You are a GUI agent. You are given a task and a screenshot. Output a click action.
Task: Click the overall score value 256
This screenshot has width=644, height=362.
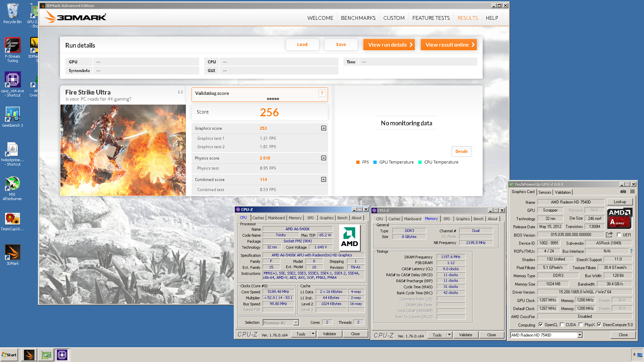[x=269, y=112]
